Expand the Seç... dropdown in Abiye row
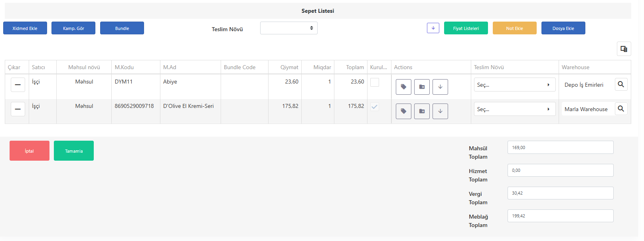644x241 pixels. point(515,85)
